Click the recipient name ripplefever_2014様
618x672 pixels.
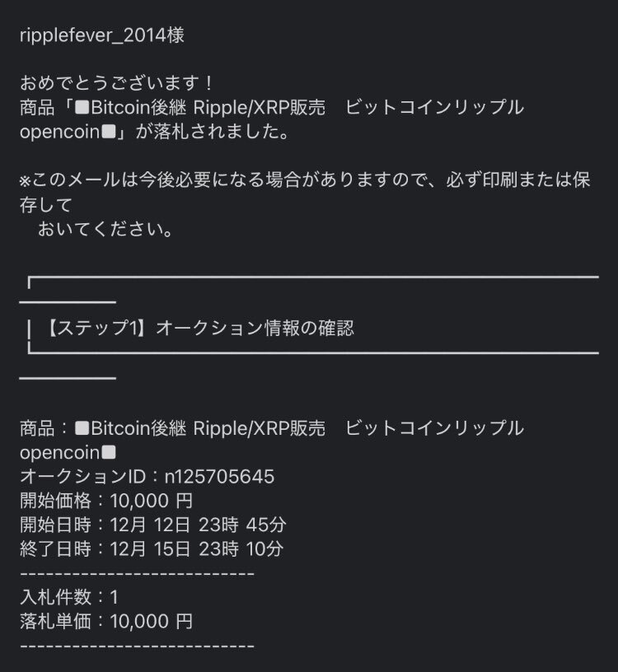102,35
